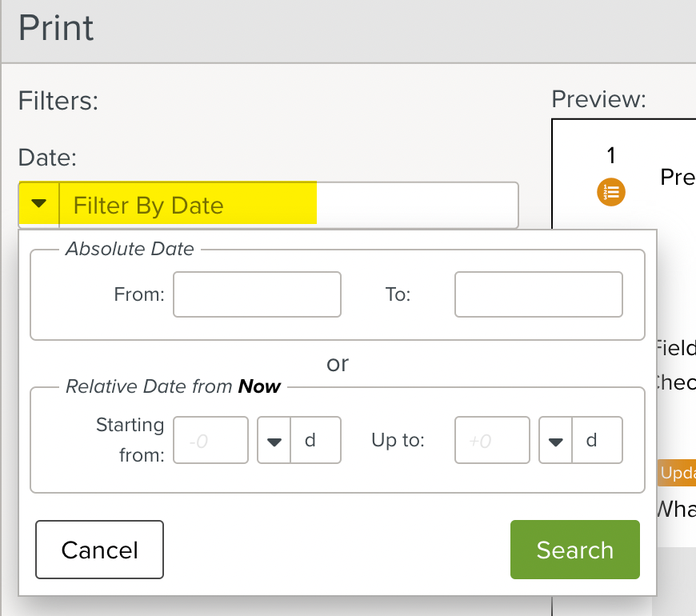Click the To date input field
Image resolution: width=696 pixels, height=616 pixels.
pyautogui.click(x=538, y=294)
